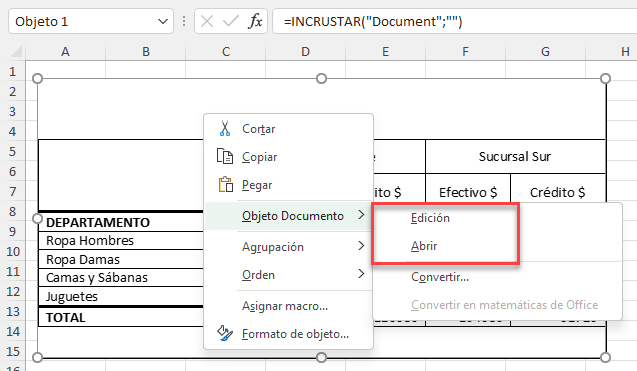Click the cancel X in formula bar
This screenshot has width=637, height=371.
(x=207, y=21)
